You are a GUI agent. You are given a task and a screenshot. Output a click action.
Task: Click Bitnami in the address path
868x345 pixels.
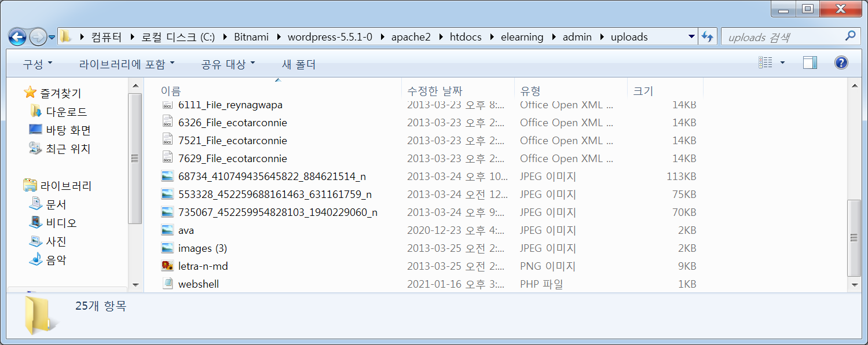(x=251, y=37)
